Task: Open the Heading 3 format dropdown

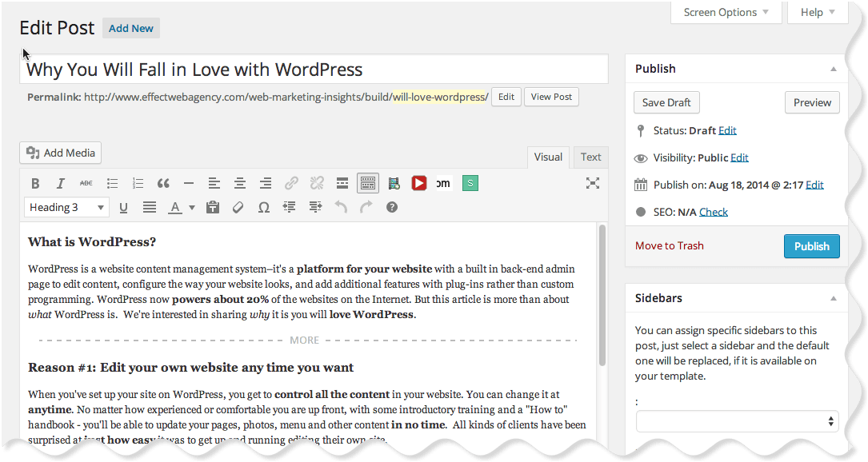Action: 66,208
